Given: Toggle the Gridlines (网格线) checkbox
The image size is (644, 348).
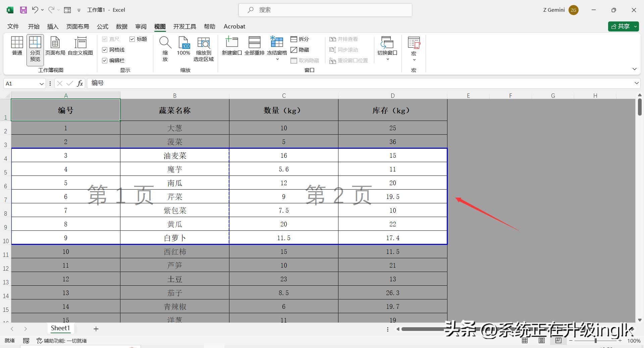Looking at the screenshot, I should click(105, 50).
